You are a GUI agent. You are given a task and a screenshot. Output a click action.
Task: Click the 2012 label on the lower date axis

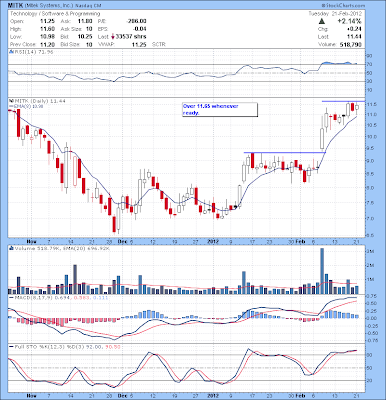213,396
